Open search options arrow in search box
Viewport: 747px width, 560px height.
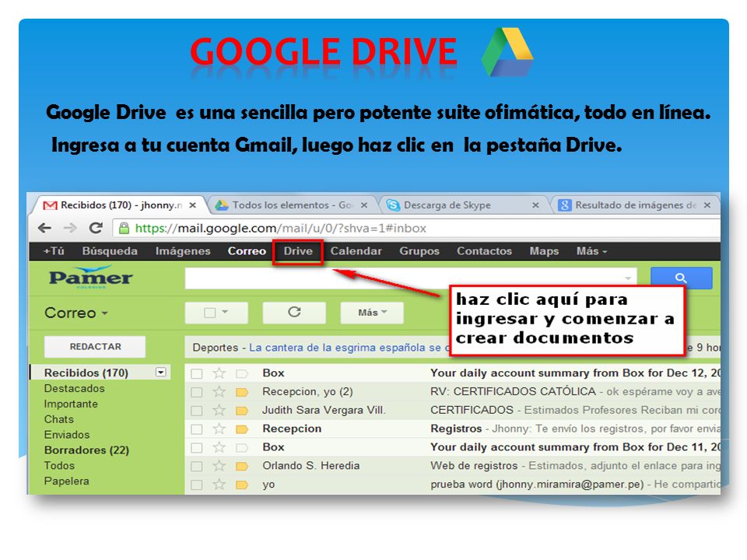(628, 278)
